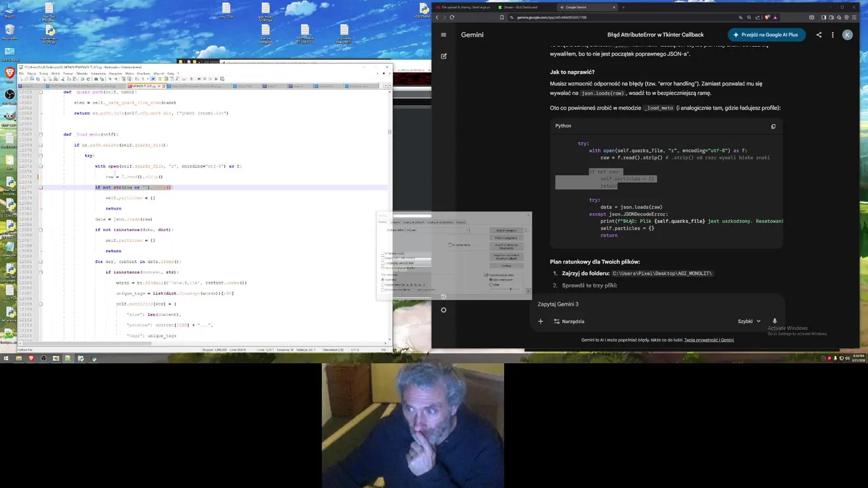Activate microphone voice input in Gemini
The width and height of the screenshot is (868, 488).
click(774, 321)
